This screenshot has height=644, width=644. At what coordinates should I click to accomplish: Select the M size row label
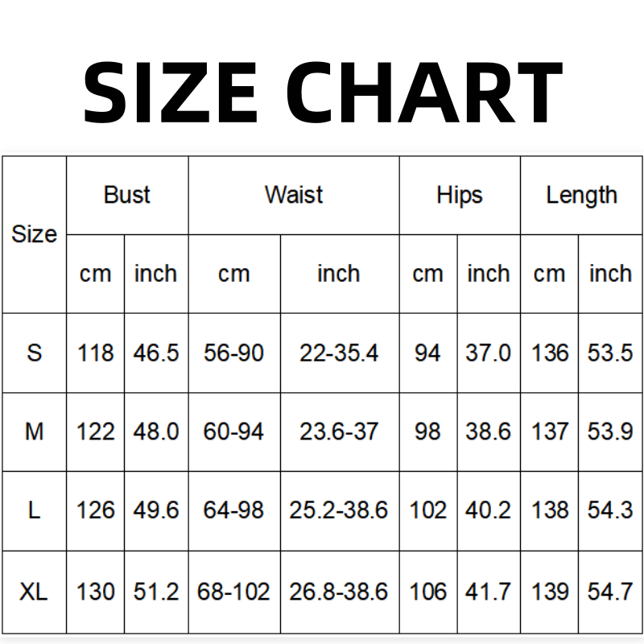pos(34,431)
